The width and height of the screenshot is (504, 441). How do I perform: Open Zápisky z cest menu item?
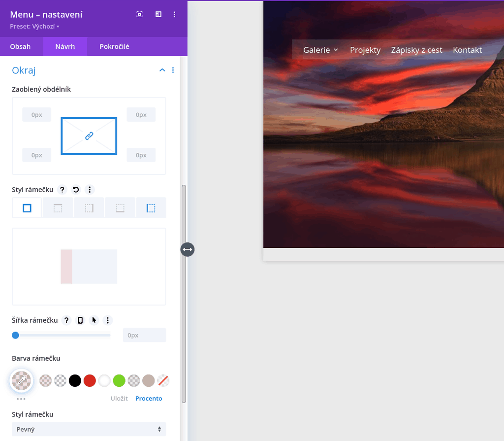(416, 50)
